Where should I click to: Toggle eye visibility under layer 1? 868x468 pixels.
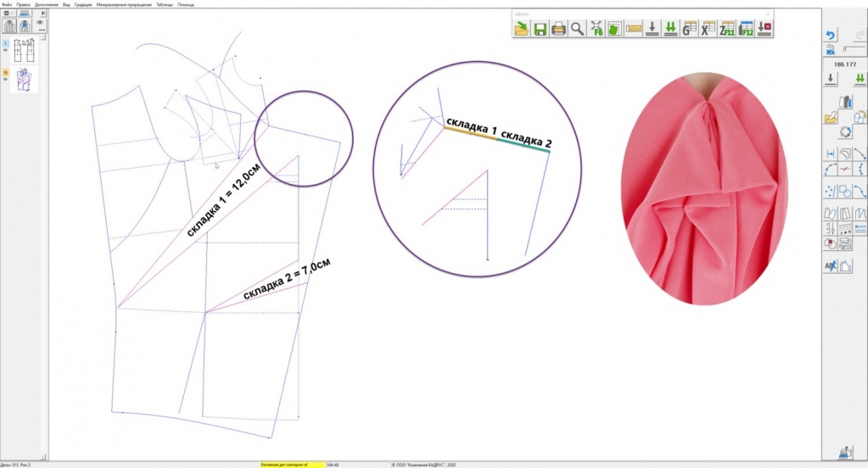(5, 50)
